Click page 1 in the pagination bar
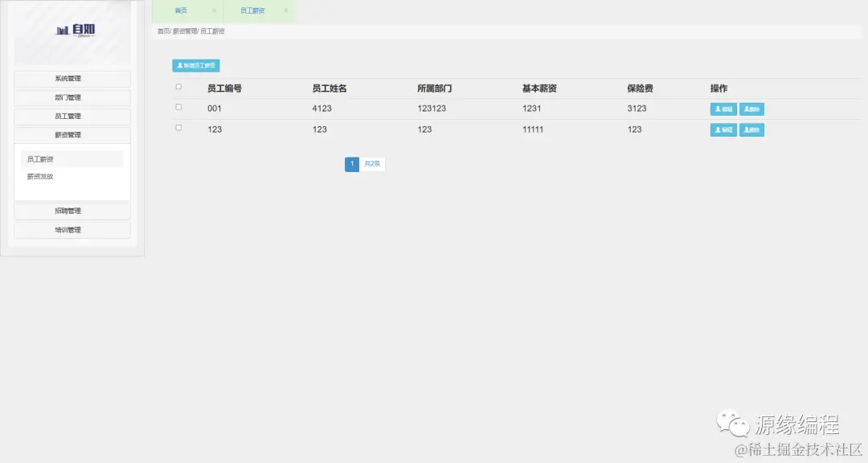The height and width of the screenshot is (463, 868). pyautogui.click(x=352, y=164)
